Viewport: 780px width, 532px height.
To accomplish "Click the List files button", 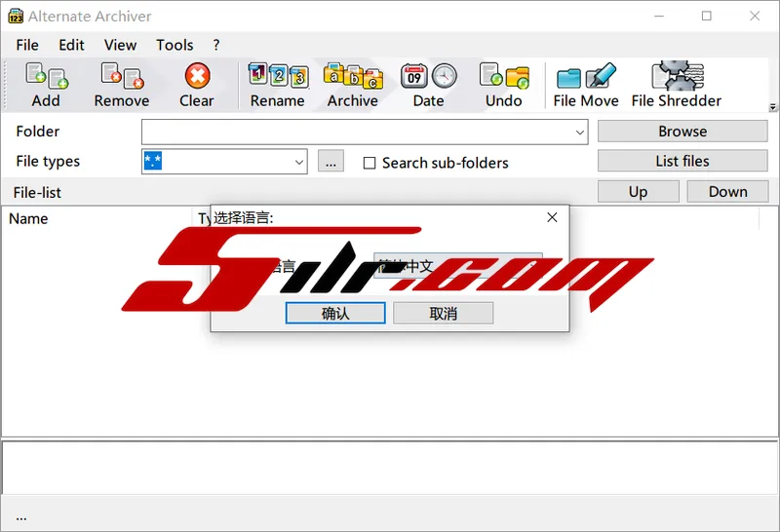I will 682,161.
